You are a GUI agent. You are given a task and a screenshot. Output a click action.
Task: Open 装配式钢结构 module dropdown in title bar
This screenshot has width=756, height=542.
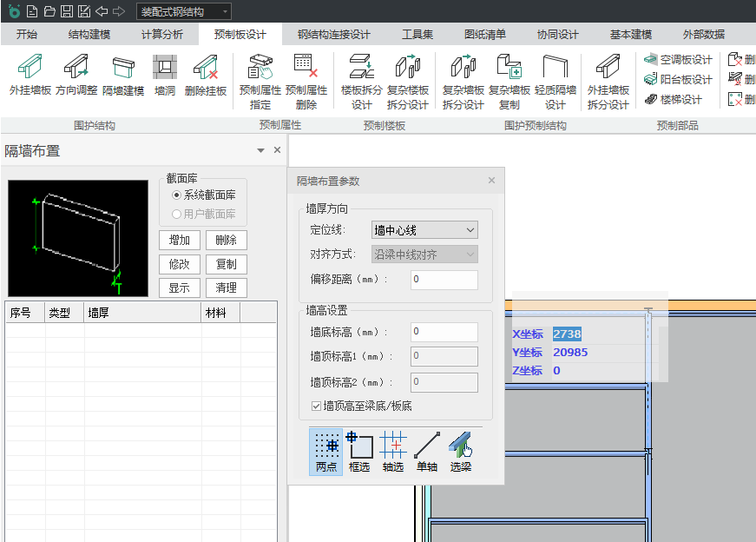coord(183,11)
